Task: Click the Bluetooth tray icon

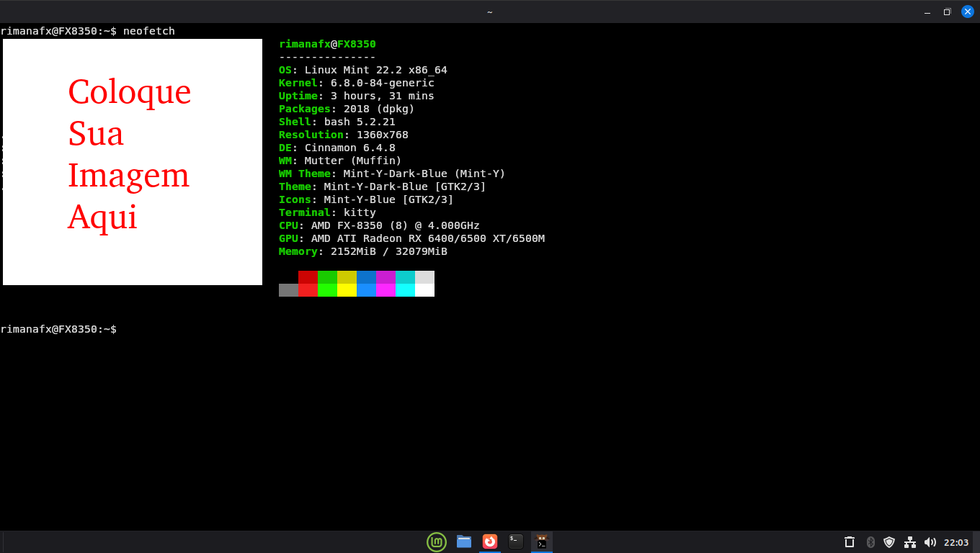Action: click(x=870, y=542)
